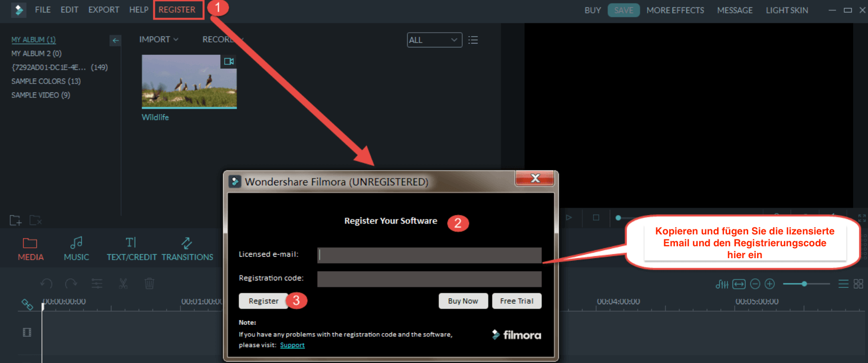Open the Media library tab
The image size is (868, 363).
[x=30, y=249]
